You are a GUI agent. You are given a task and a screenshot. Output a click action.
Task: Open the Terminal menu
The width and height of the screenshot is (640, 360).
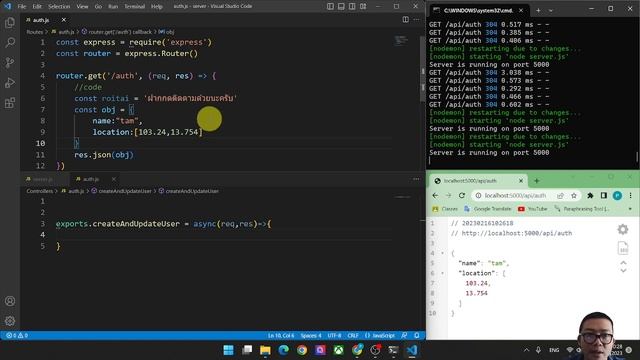pyautogui.click(x=135, y=7)
